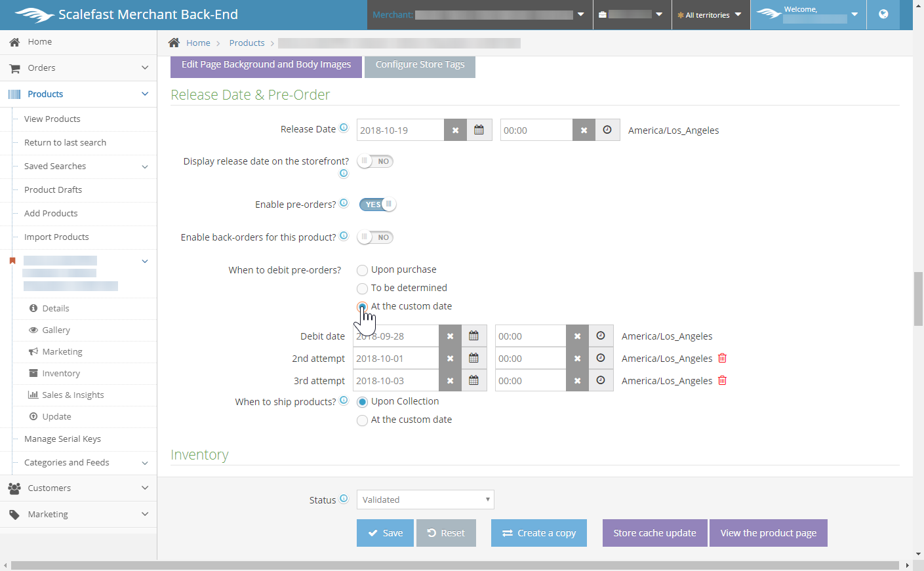Screen dimensions: 924x571
Task: Clear the Release Date field
Action: pos(455,130)
